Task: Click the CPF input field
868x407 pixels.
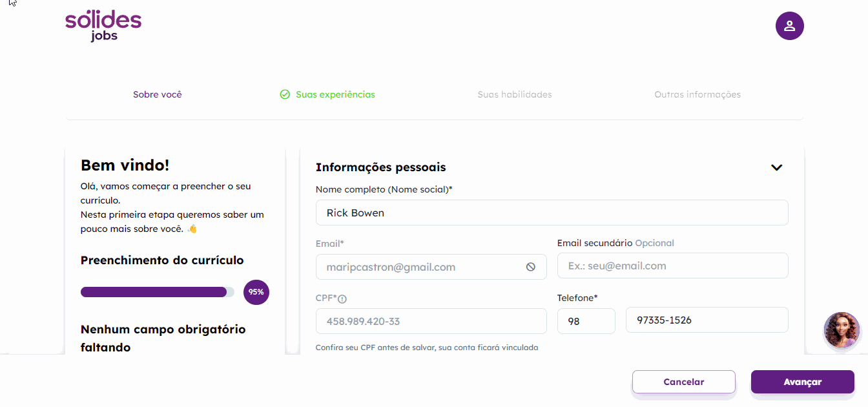Action: pos(431,321)
